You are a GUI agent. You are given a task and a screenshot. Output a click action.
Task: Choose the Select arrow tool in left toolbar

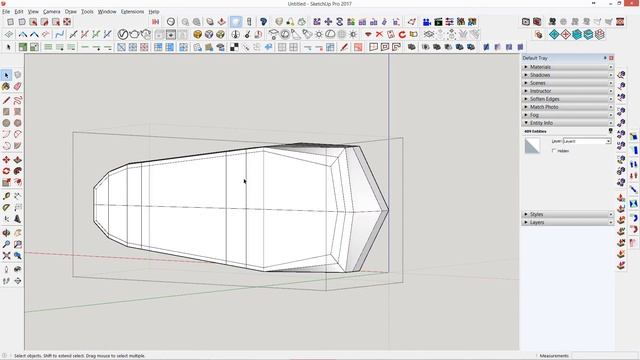[6, 75]
